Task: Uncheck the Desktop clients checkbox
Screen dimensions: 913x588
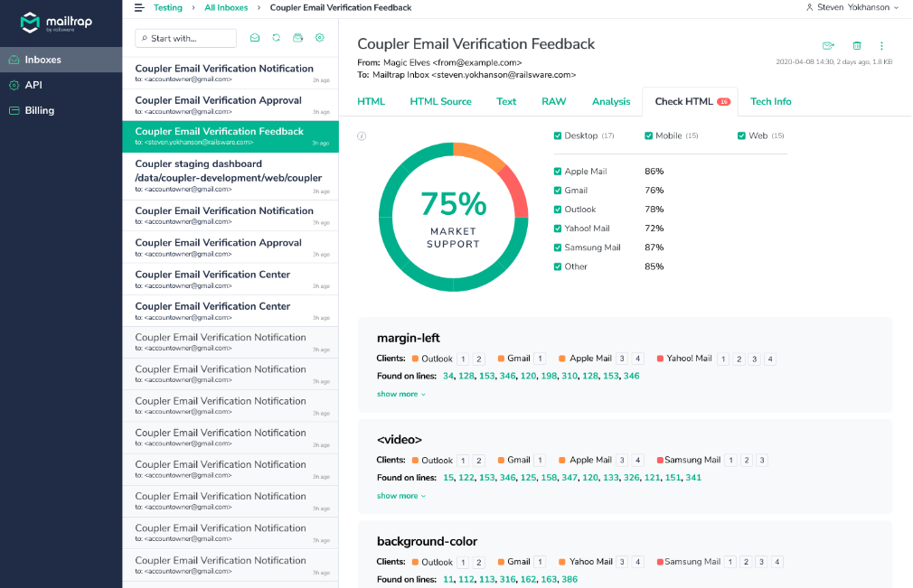Action: pos(558,135)
